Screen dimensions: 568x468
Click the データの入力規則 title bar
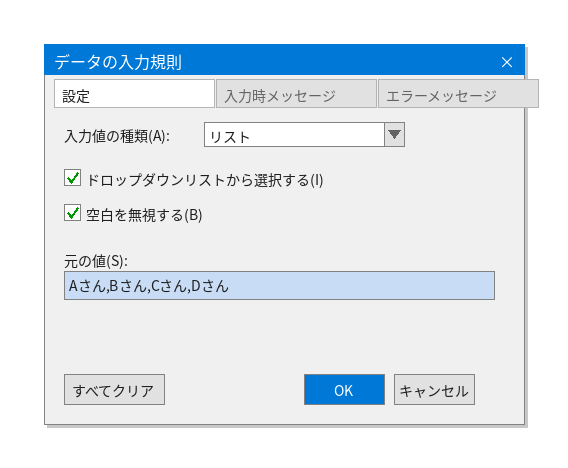tap(272, 60)
